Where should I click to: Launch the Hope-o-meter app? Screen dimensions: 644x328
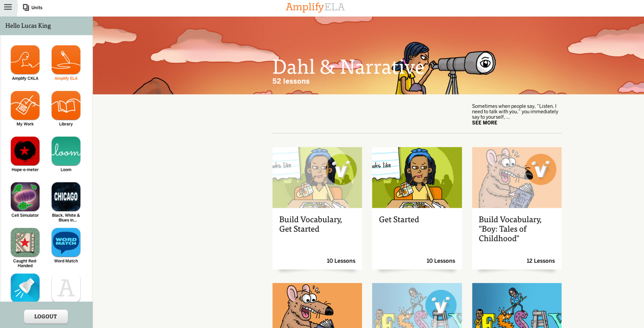coord(25,151)
